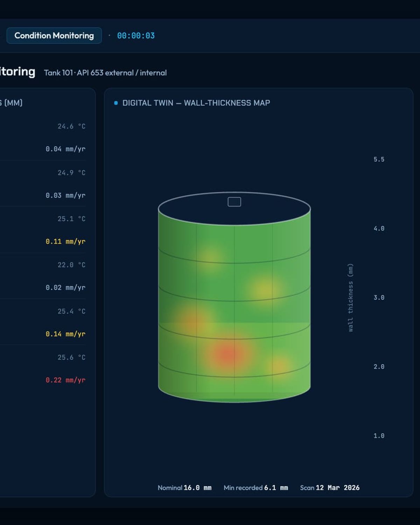Click the 0.22 mm/yr corrosion rate
420x525 pixels.
(x=65, y=380)
